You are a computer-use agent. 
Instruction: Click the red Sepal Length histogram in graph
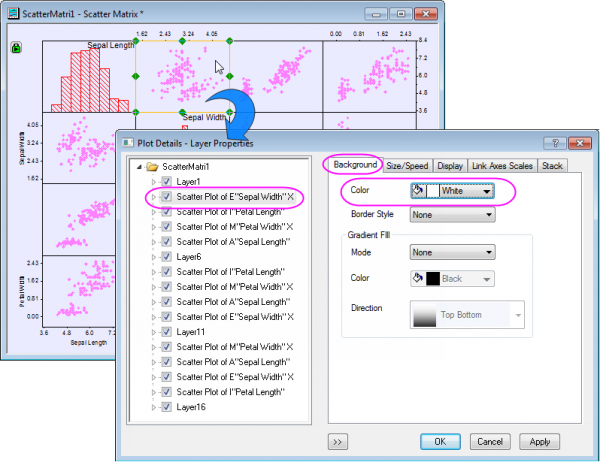tap(90, 80)
